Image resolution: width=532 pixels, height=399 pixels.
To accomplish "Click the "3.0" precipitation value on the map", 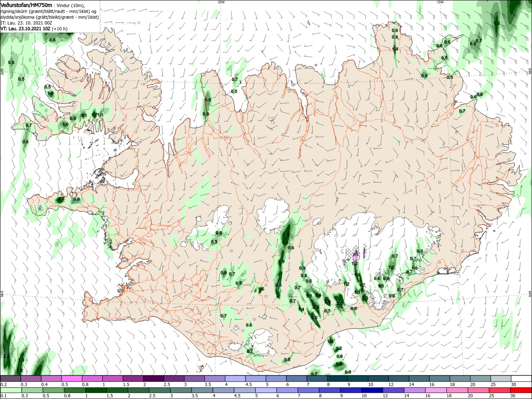I will 315,318.
